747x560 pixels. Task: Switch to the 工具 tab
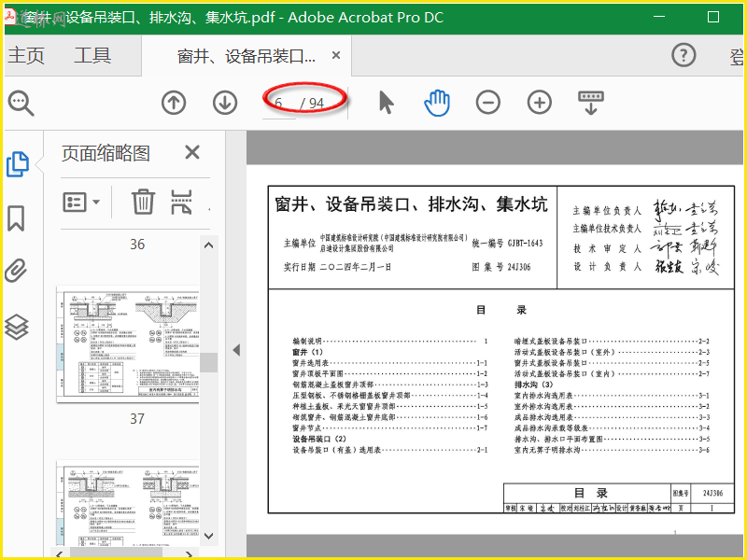coord(92,56)
